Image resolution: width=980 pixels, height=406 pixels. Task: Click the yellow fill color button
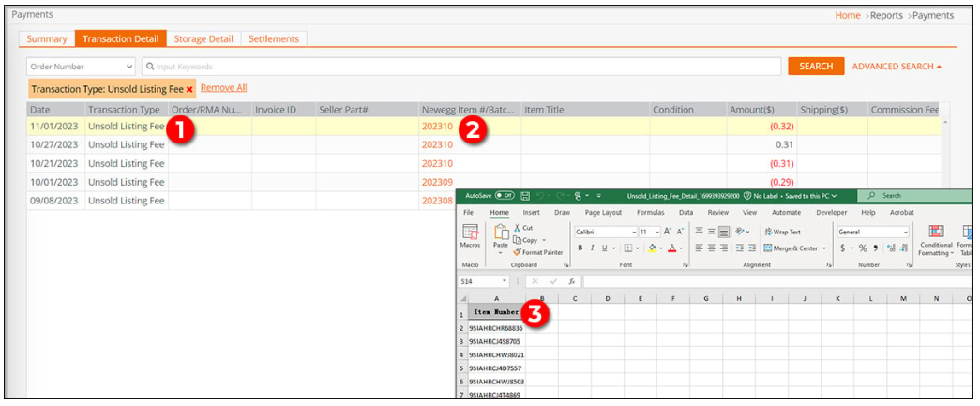point(651,248)
